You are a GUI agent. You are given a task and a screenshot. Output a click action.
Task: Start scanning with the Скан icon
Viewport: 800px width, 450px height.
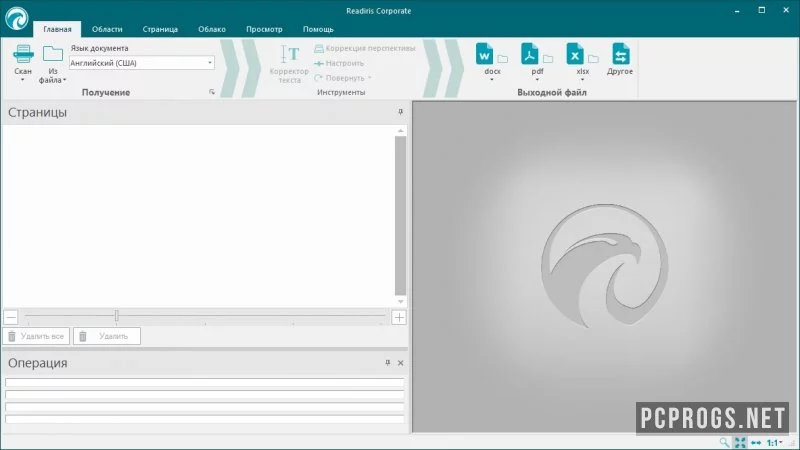(23, 54)
